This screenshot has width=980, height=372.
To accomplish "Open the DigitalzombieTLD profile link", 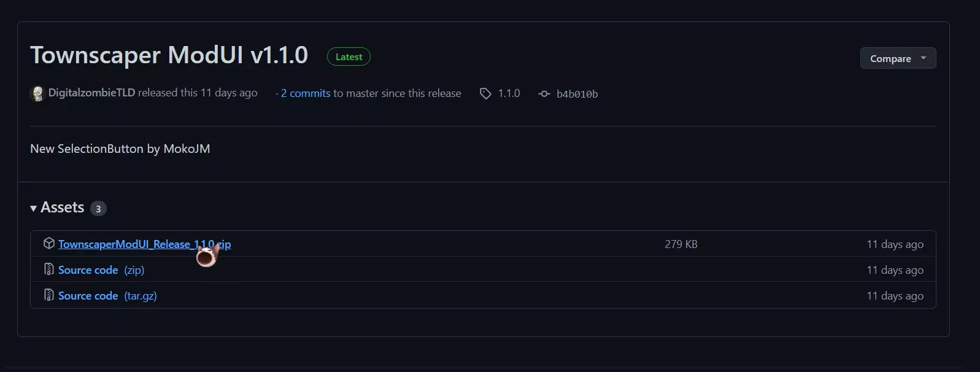I will [91, 93].
